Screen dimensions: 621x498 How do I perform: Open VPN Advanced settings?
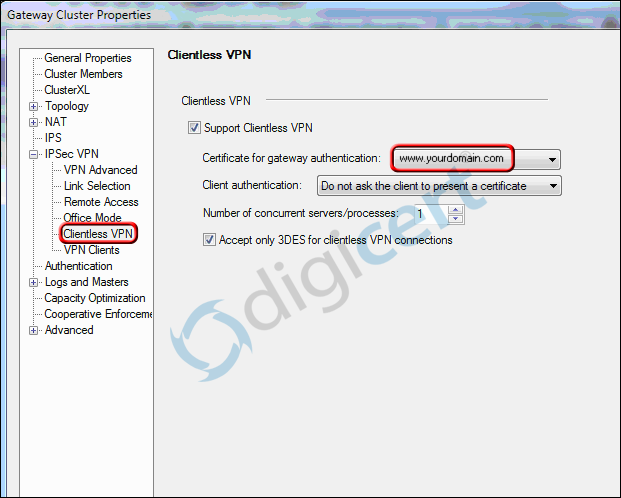[x=101, y=170]
